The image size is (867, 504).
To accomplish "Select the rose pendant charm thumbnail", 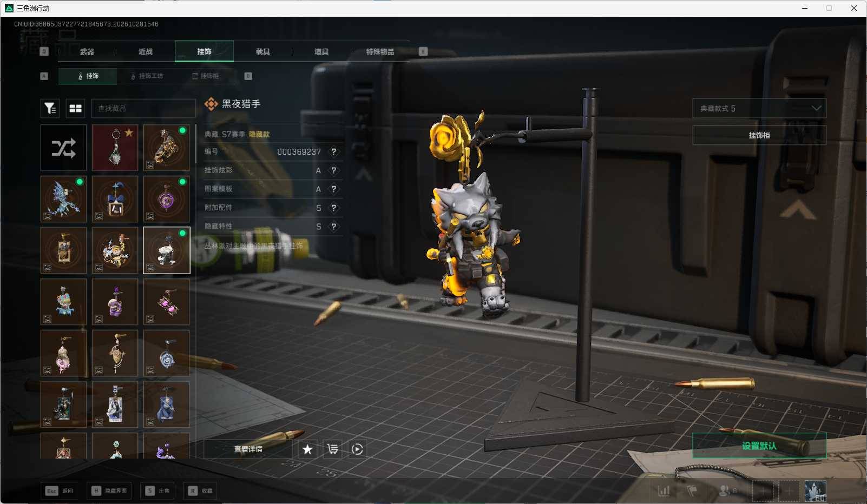I will pyautogui.click(x=166, y=353).
